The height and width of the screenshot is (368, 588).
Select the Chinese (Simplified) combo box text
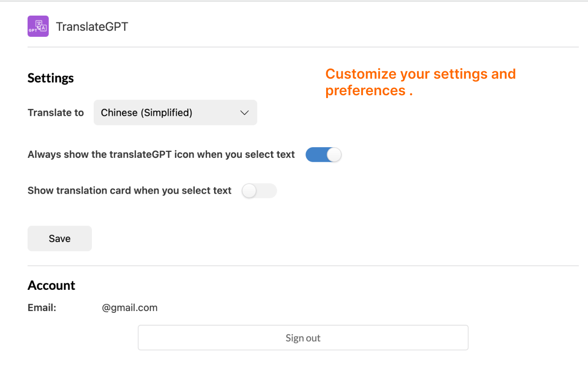pos(147,113)
